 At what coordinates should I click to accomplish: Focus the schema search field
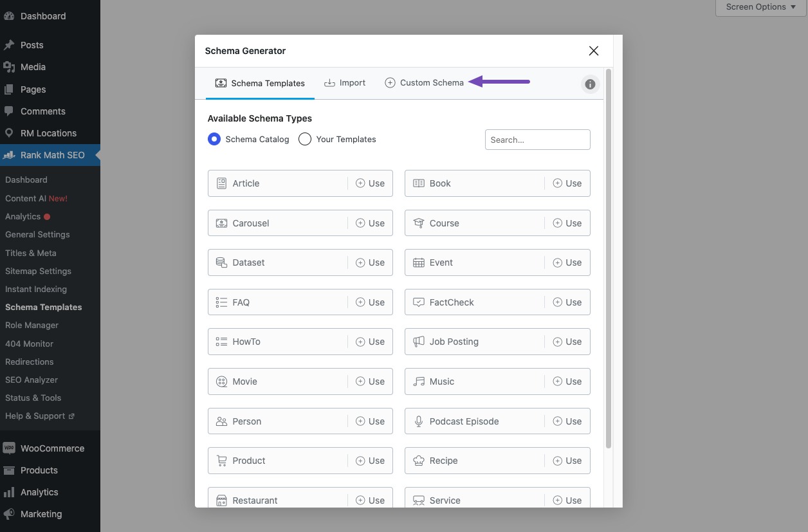click(537, 140)
